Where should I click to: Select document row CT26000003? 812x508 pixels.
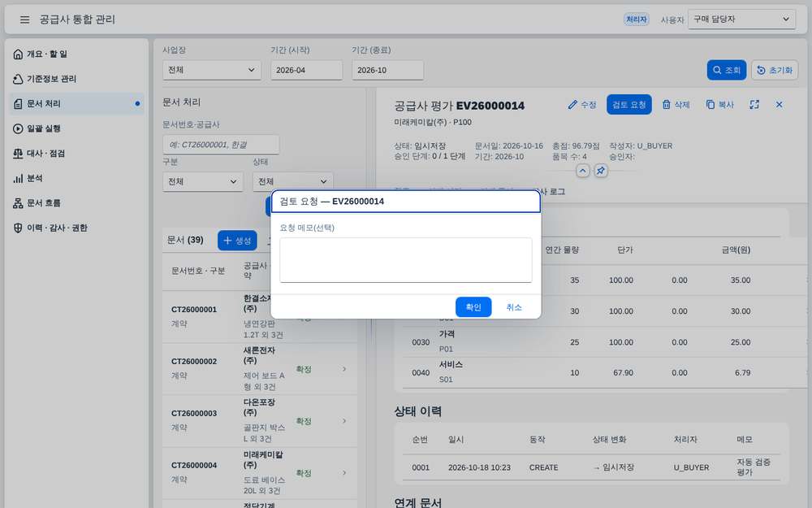click(260, 421)
